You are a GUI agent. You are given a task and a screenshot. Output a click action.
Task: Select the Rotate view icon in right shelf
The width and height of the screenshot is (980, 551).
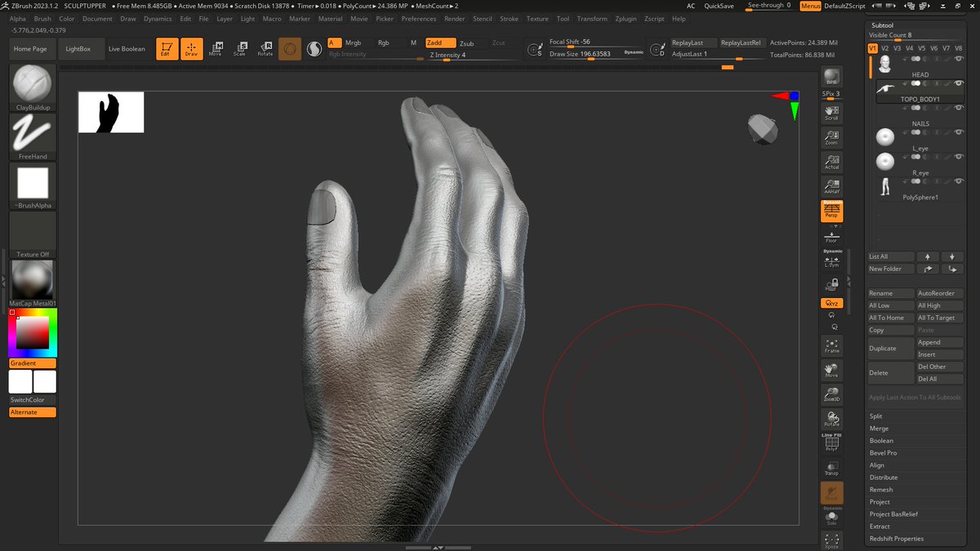pyautogui.click(x=831, y=420)
